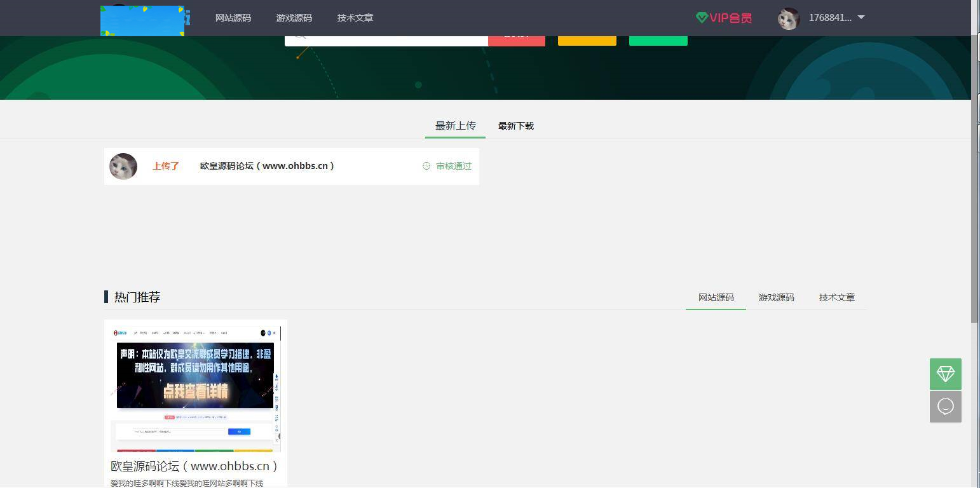Select the 最新上传 tab
980x488 pixels.
(455, 126)
